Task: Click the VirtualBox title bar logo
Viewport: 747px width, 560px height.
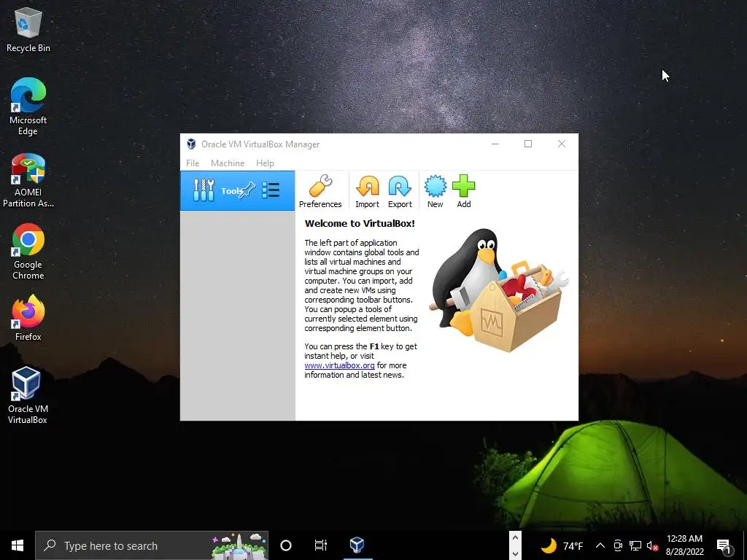Action: click(191, 144)
